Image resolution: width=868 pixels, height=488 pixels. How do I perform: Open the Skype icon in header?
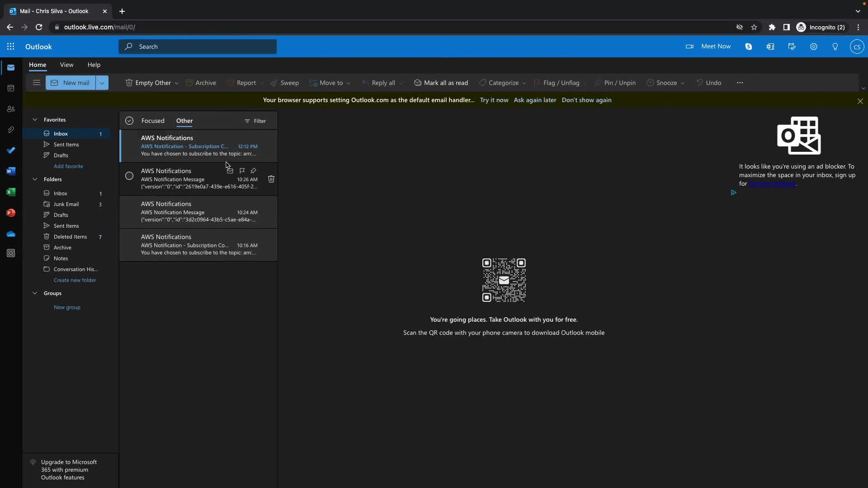(x=748, y=47)
